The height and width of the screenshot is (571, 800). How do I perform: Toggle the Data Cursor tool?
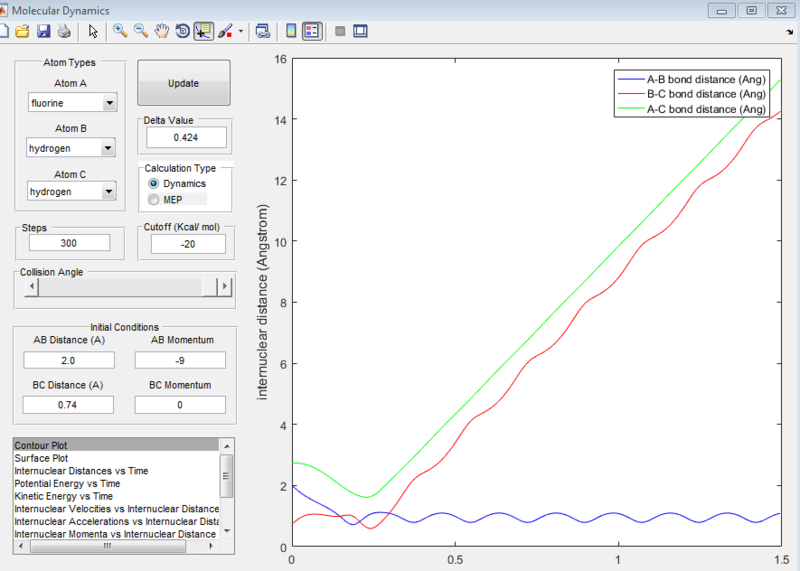pyautogui.click(x=203, y=31)
